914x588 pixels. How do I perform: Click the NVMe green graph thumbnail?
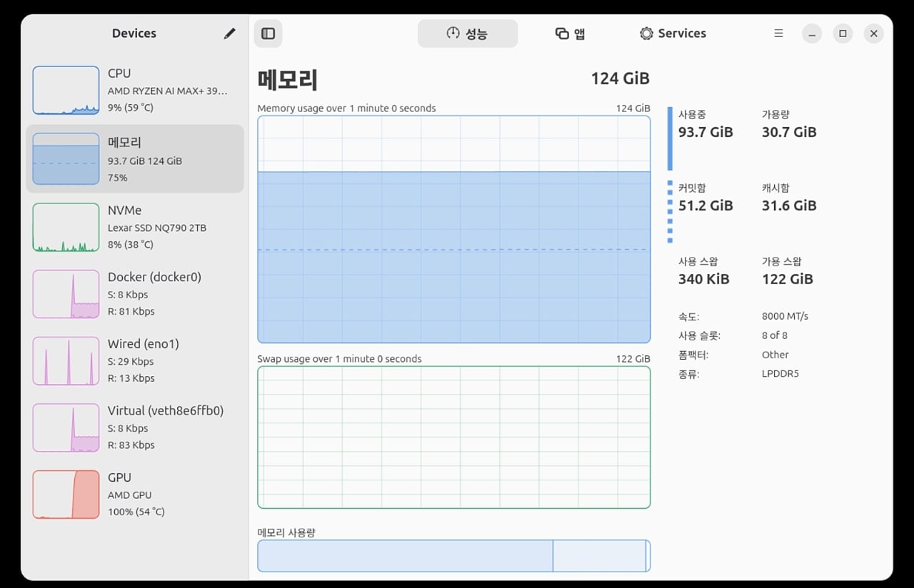[66, 227]
